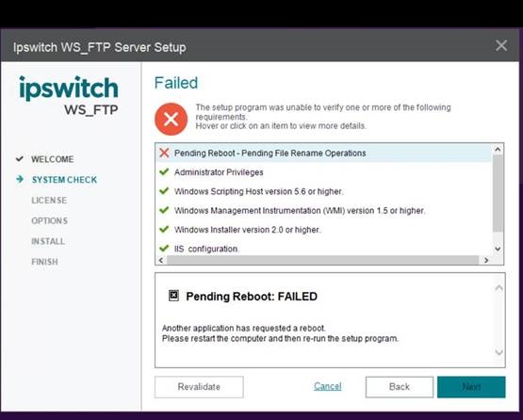
Task: Click horizontal scrollbar right arrow in list
Action: 486,260
